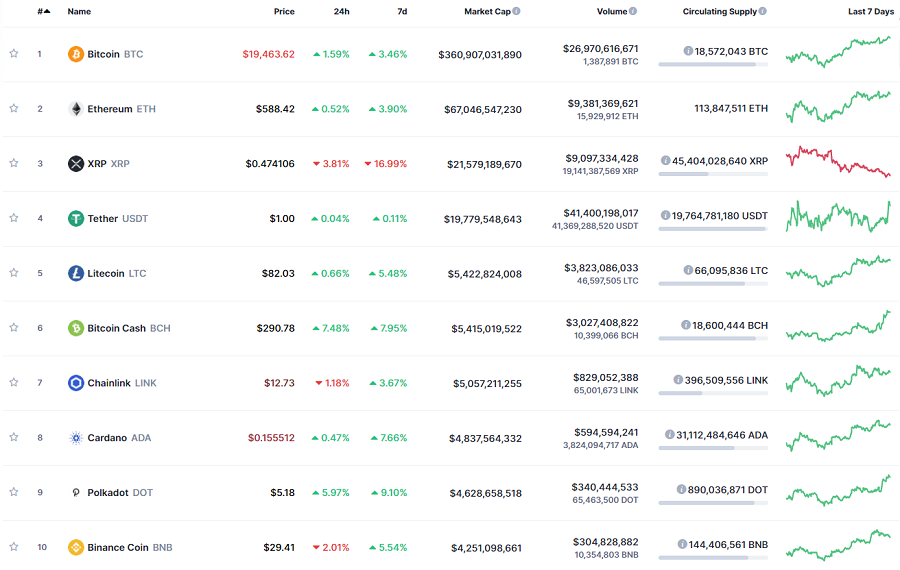Click XRP 7d change 16.99%
Viewport: 900px width, 570px height.
[x=386, y=164]
